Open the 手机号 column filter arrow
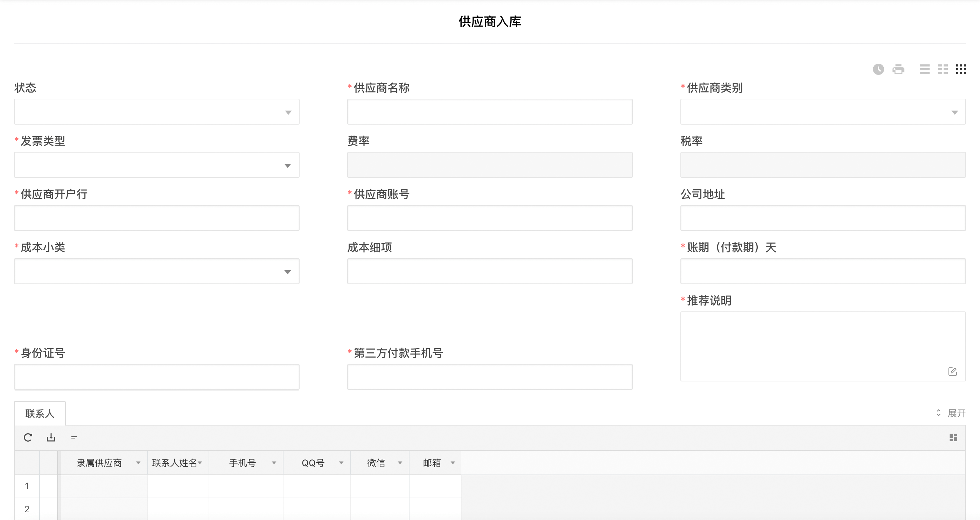This screenshot has height=520, width=980. pos(274,463)
